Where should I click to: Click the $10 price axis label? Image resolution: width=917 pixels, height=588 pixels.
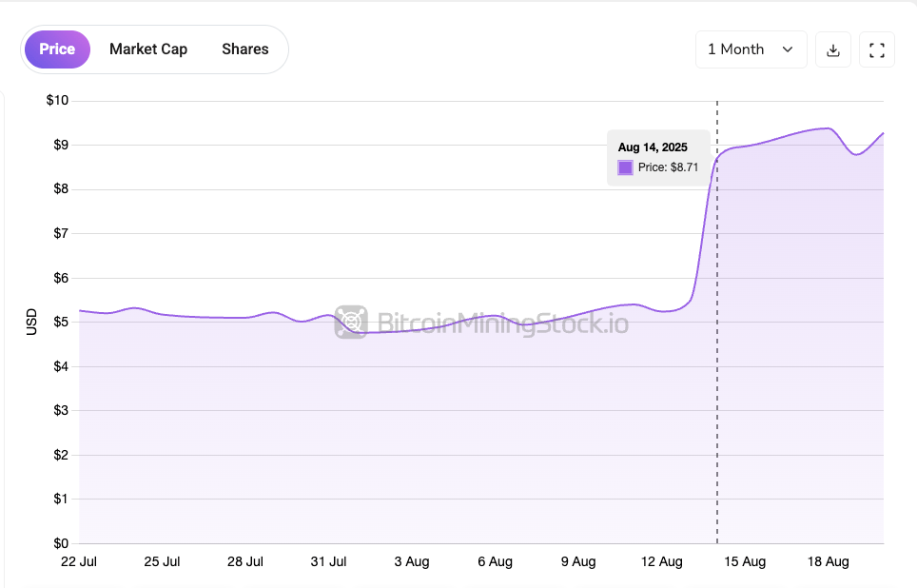point(58,101)
